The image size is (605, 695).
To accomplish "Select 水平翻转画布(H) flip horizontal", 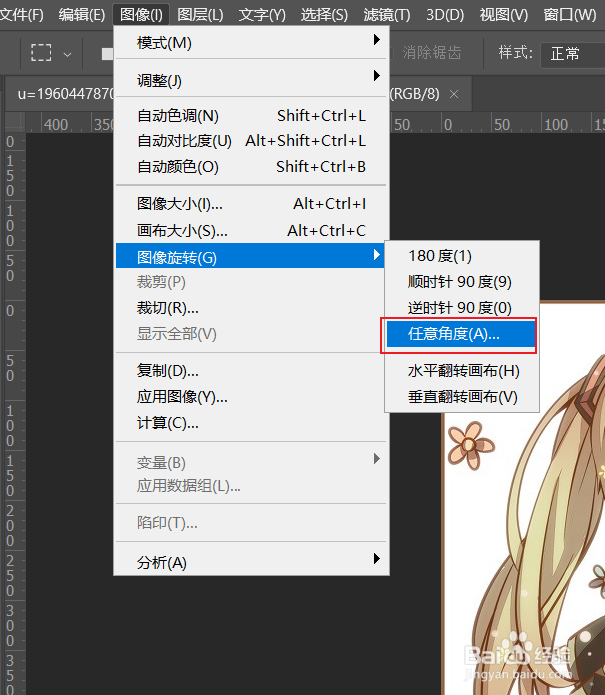I will coord(461,371).
